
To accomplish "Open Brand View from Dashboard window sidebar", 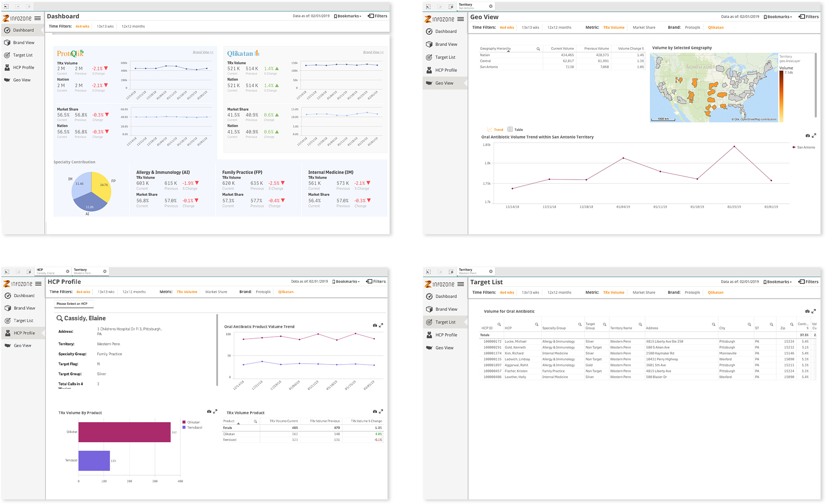I will coord(23,43).
